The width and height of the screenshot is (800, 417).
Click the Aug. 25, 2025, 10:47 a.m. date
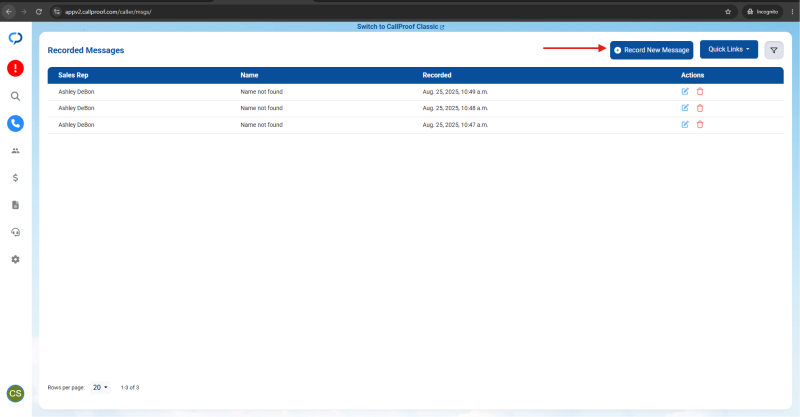[x=455, y=125]
